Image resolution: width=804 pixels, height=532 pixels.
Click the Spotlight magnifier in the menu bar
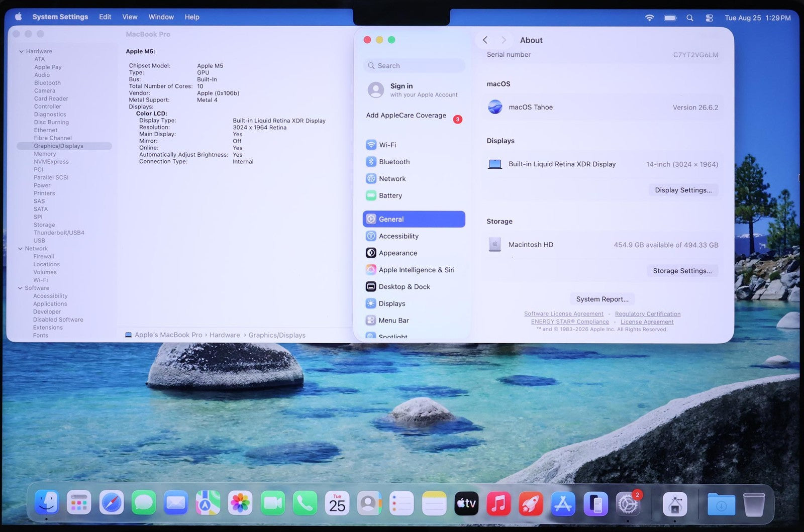click(690, 18)
